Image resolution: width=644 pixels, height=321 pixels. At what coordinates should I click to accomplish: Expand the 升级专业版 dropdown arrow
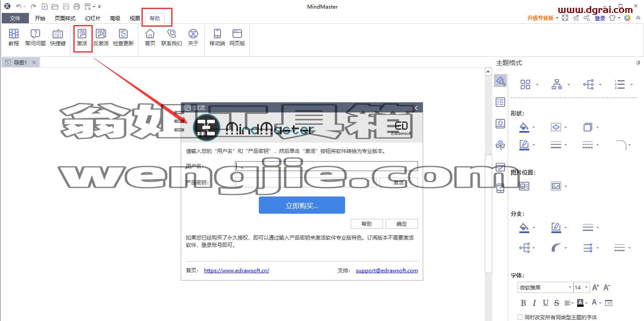[x=557, y=18]
